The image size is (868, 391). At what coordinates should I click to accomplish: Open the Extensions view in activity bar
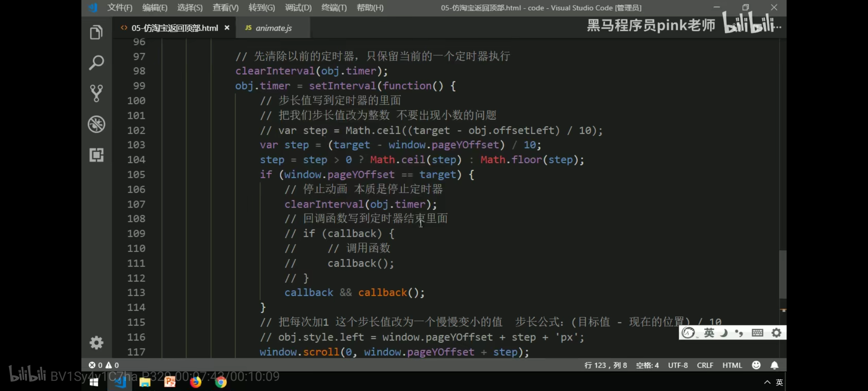click(96, 155)
